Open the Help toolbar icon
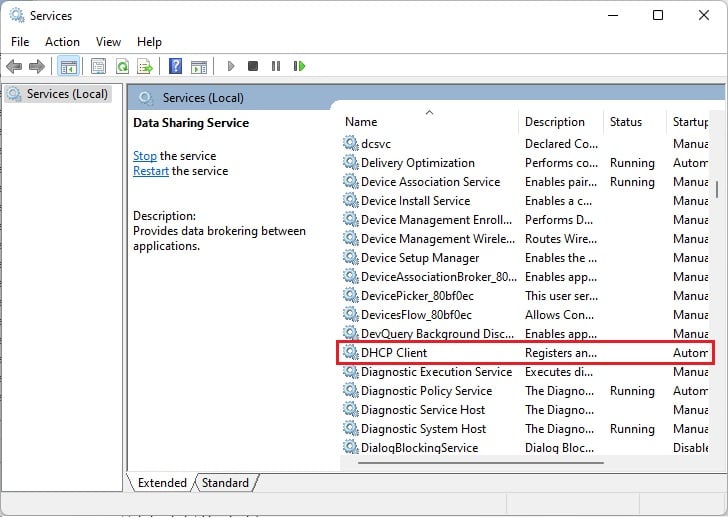Image resolution: width=728 pixels, height=518 pixels. point(175,67)
